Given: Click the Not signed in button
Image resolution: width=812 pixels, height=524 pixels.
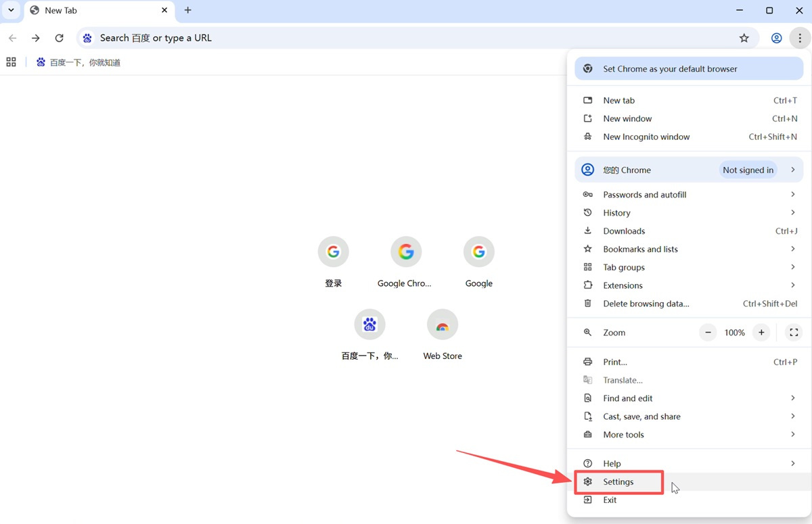Looking at the screenshot, I should [x=748, y=170].
